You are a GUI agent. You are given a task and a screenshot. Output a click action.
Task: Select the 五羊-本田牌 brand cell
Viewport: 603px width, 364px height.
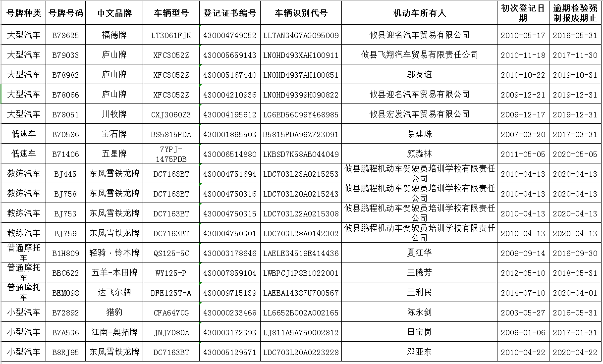(114, 273)
